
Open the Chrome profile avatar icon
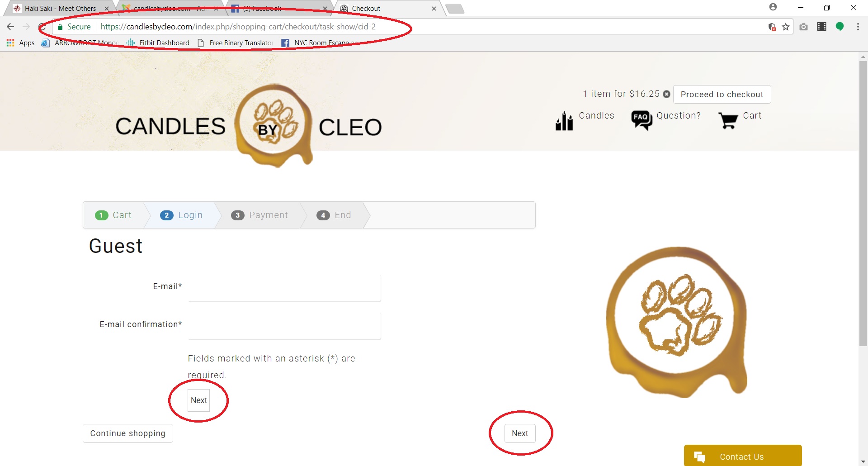click(773, 7)
